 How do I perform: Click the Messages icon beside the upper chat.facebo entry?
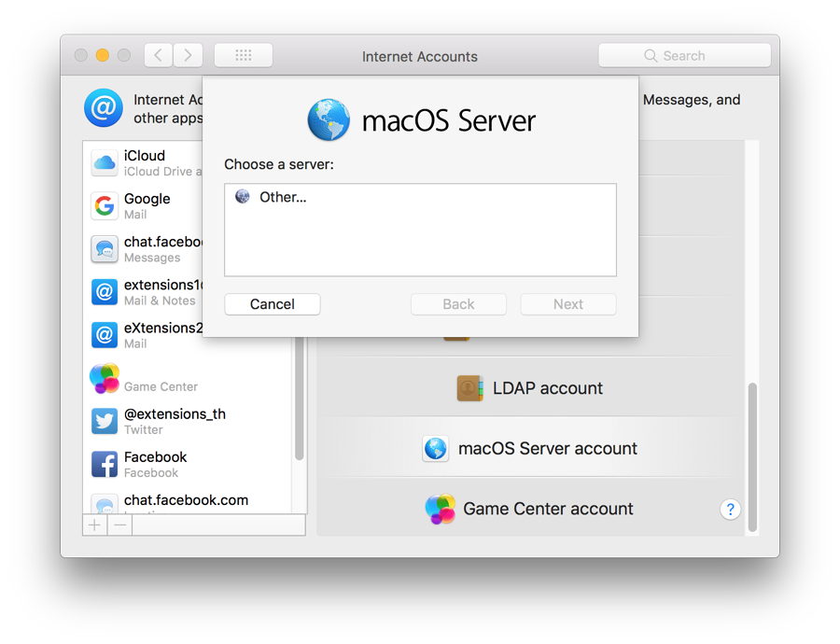(x=104, y=248)
